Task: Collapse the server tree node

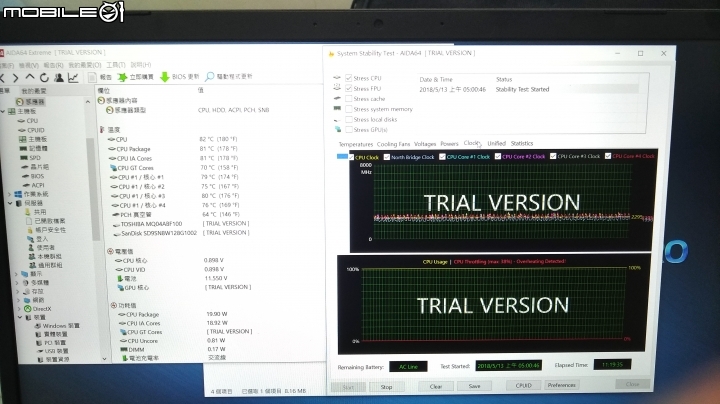Action: coord(10,203)
